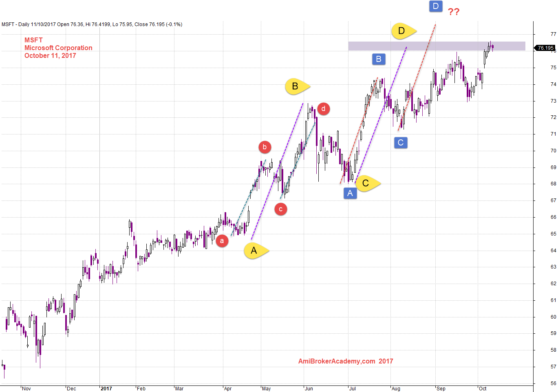The height and width of the screenshot is (392, 558).
Task: Click the Nov label on time axis
Action: point(26,389)
